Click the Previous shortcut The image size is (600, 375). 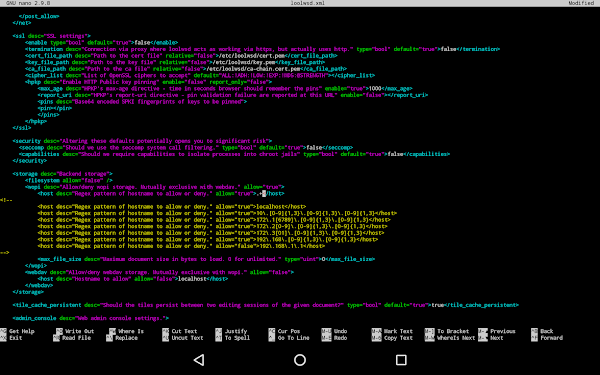pyautogui.click(x=497, y=331)
